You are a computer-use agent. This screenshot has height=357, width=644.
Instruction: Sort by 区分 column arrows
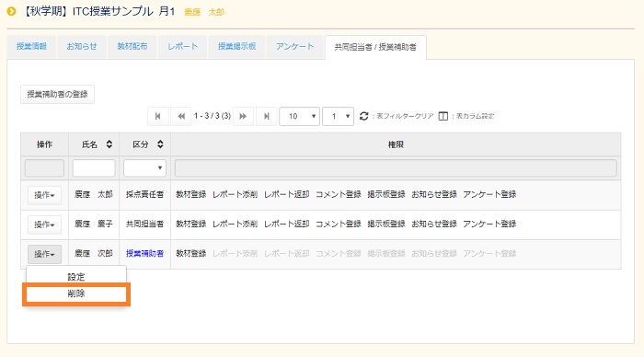[x=160, y=144]
